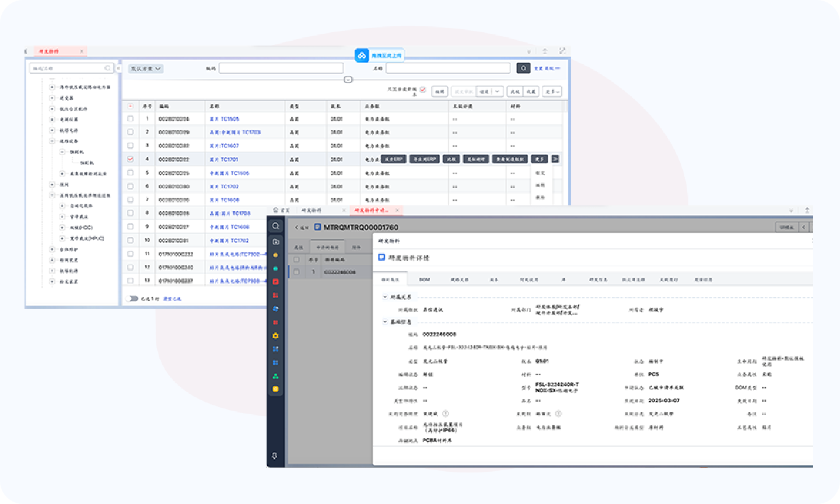Image resolution: width=840 pixels, height=504 pixels.
Task: Toggle the switch below the material table
Action: (132, 299)
